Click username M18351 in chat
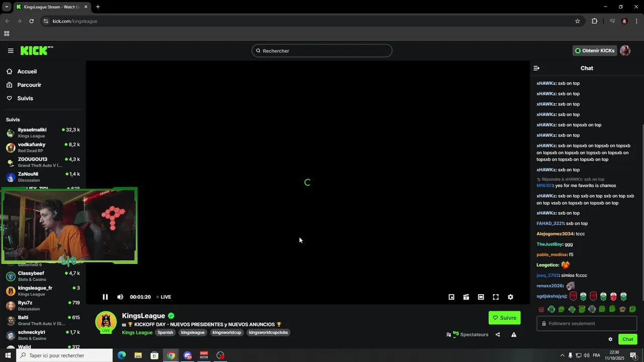This screenshot has width=644, height=362. pyautogui.click(x=544, y=186)
